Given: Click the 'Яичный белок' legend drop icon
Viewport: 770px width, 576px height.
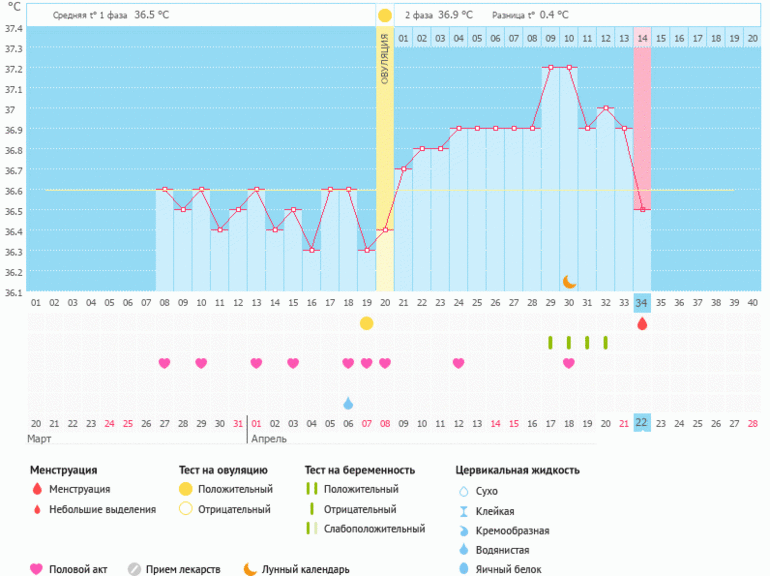Looking at the screenshot, I should (463, 569).
